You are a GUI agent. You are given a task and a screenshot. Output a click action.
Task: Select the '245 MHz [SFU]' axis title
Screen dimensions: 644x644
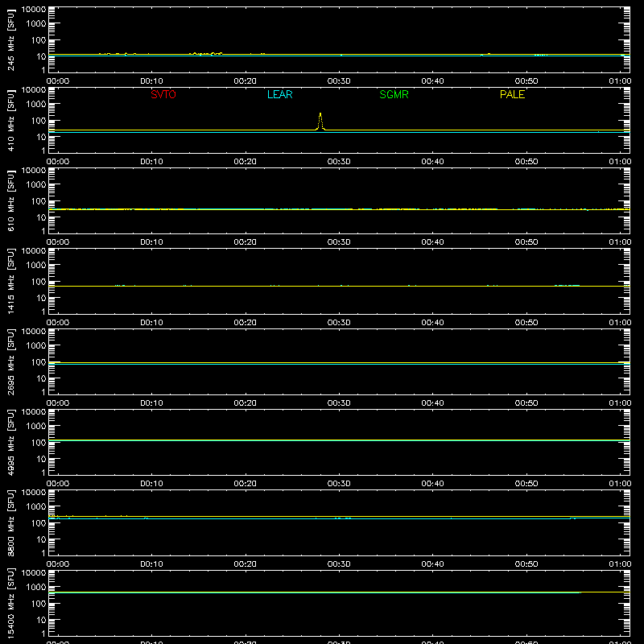click(x=10, y=40)
